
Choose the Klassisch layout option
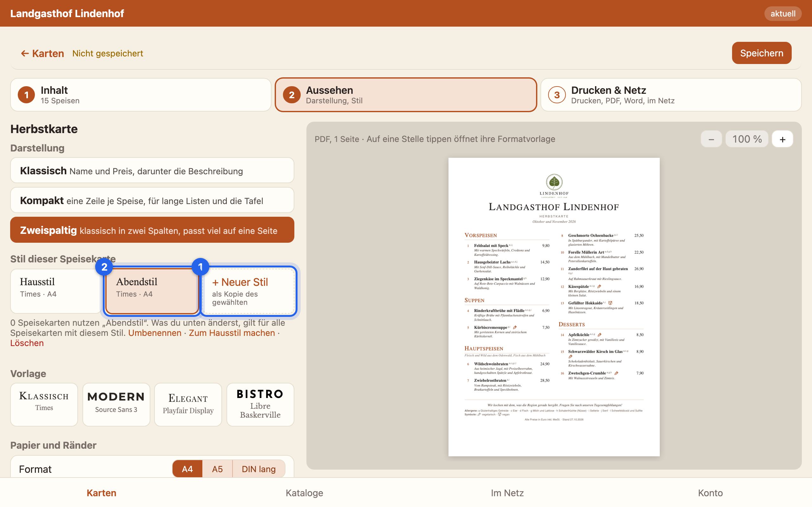coord(152,170)
